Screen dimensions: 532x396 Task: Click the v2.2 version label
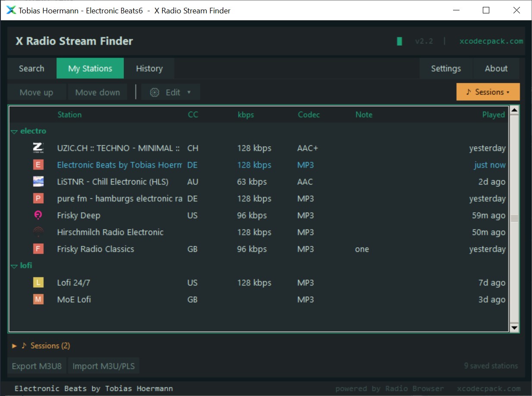pyautogui.click(x=424, y=41)
